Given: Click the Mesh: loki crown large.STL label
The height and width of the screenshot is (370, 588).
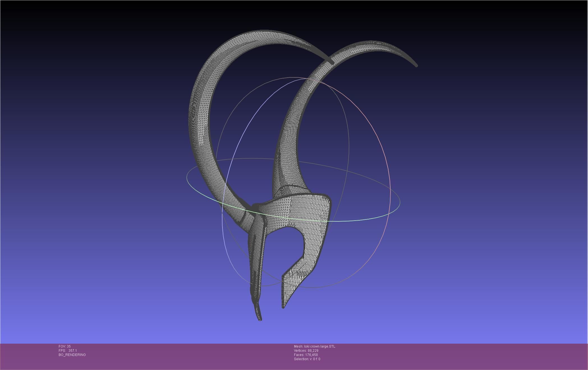Looking at the screenshot, I should click(314, 346).
